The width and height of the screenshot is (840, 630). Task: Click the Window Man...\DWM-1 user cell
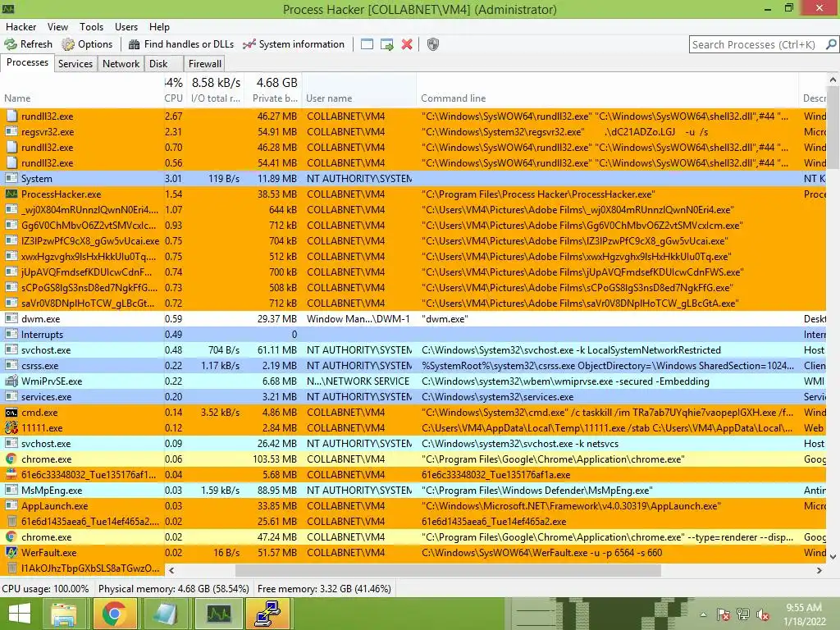point(358,319)
